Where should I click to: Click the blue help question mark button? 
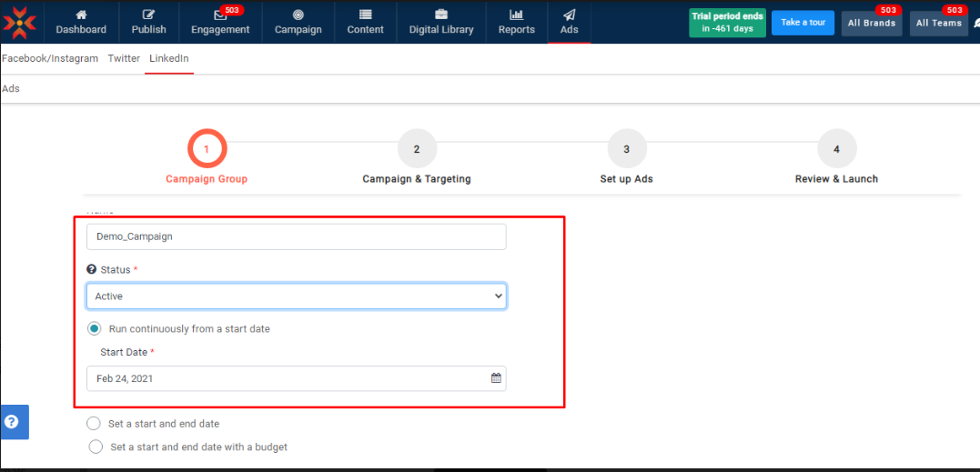coord(12,422)
